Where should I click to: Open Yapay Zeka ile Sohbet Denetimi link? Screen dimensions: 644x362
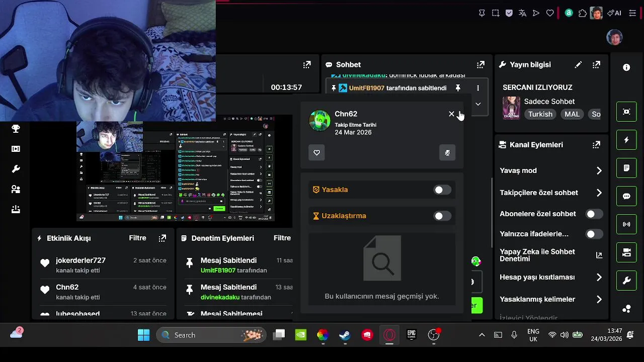coord(599,255)
